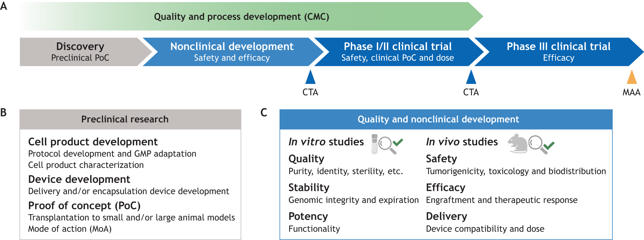This screenshot has width=644, height=240.
Task: Select the Phase I/II clinical trial arrow
Action: pos(397,52)
